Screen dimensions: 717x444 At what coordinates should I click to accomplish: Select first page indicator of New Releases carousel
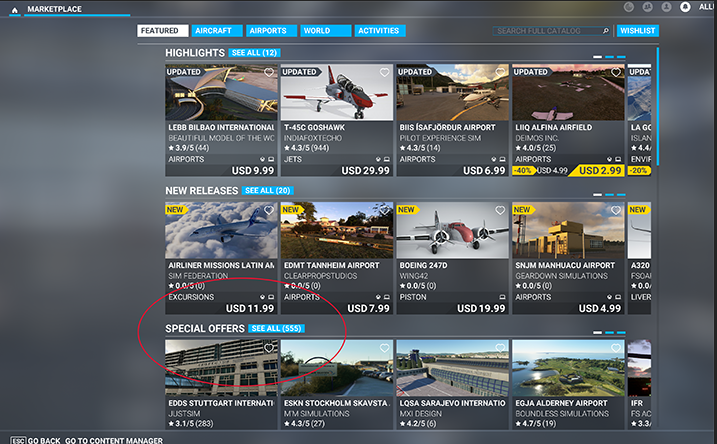click(x=597, y=195)
